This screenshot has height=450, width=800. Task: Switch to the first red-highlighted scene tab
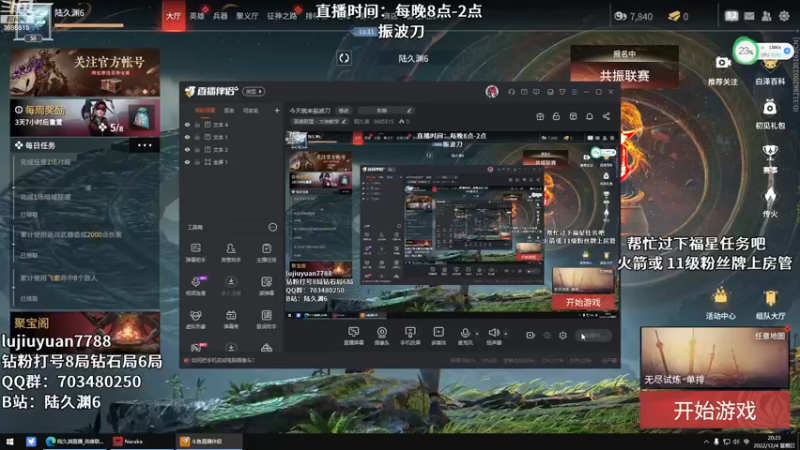(x=205, y=110)
